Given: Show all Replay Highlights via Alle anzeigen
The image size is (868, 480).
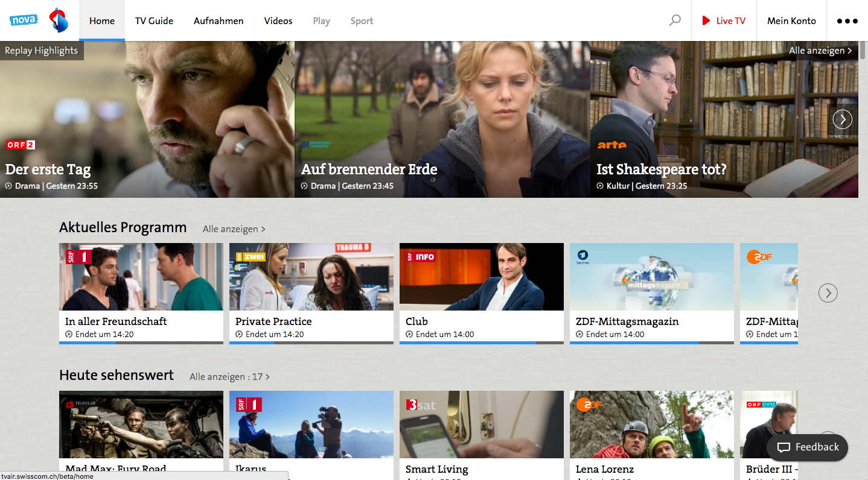Looking at the screenshot, I should (x=820, y=51).
